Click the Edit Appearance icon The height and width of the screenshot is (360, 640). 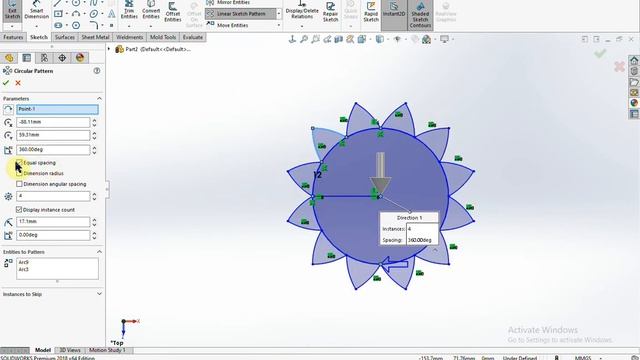point(415,39)
